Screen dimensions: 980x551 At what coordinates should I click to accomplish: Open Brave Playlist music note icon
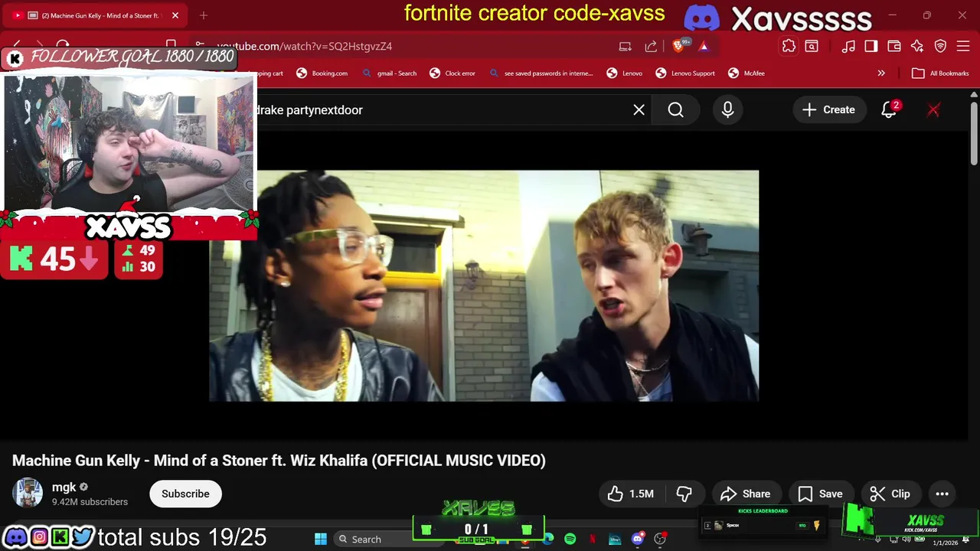tap(848, 46)
